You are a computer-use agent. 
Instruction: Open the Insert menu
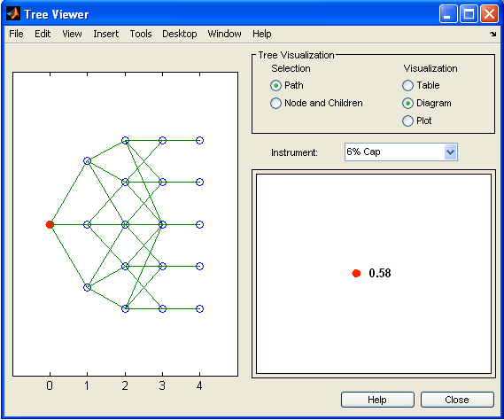click(105, 34)
